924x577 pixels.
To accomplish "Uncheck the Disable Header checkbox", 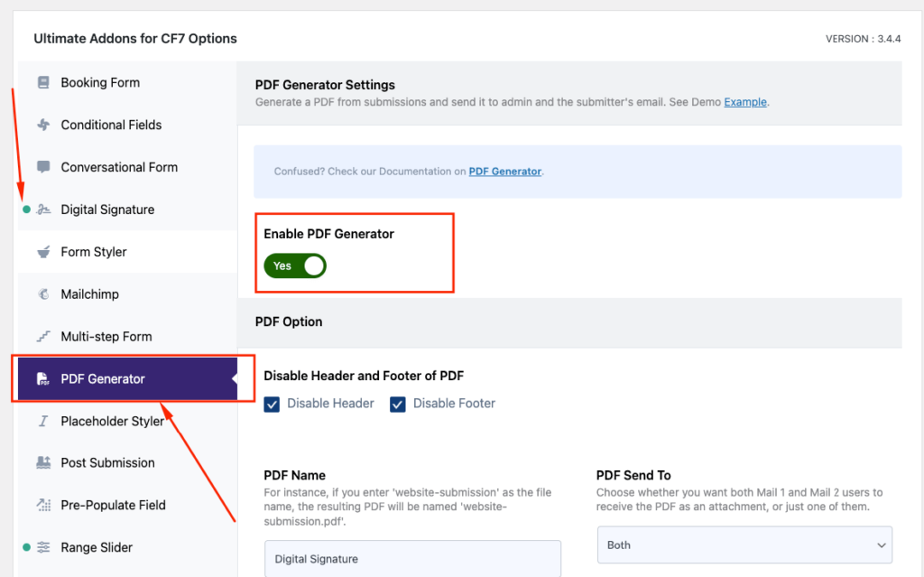I will (x=272, y=404).
